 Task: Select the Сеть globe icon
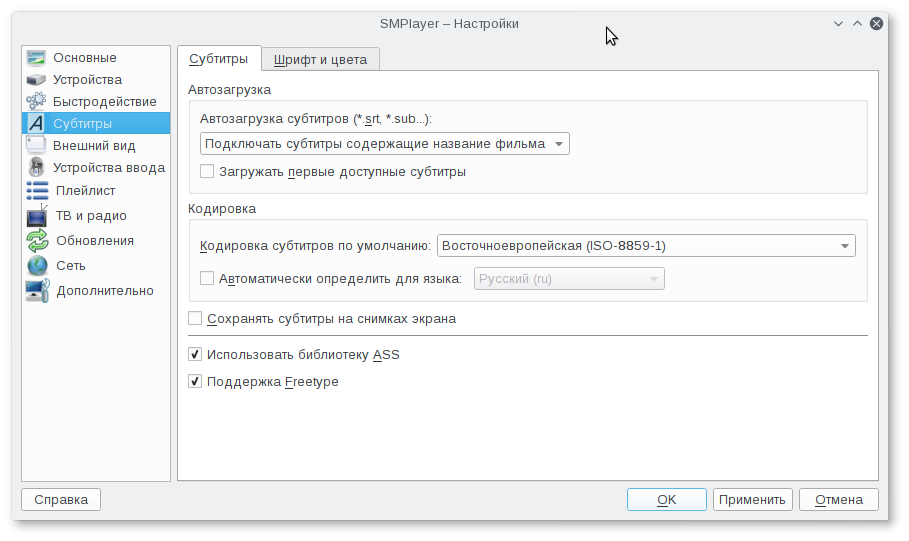[x=36, y=265]
